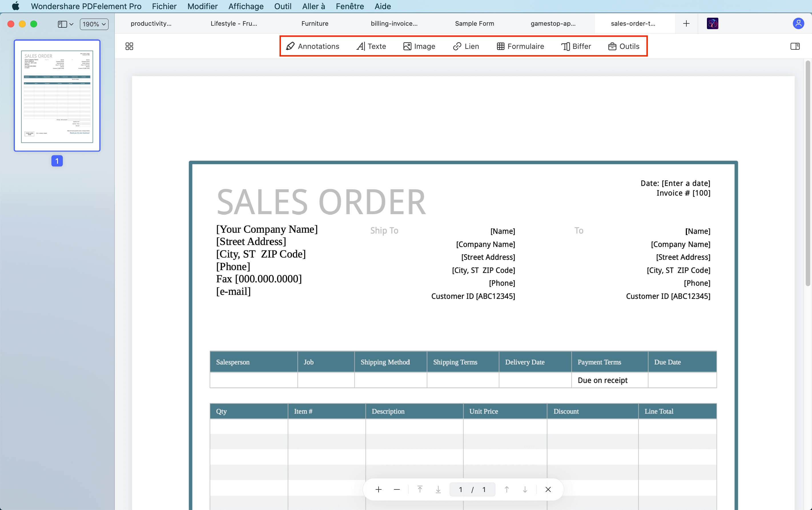Image resolution: width=812 pixels, height=510 pixels.
Task: Click the page 1 number badge
Action: coord(57,161)
